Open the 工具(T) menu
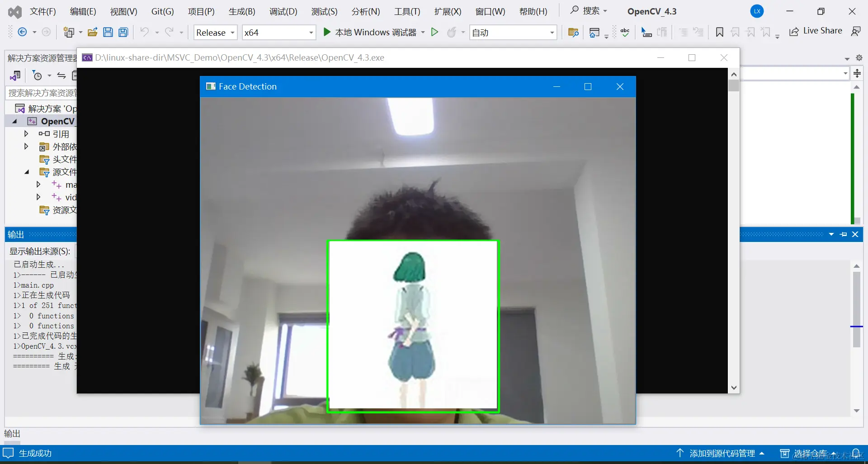The height and width of the screenshot is (464, 868). [x=407, y=11]
